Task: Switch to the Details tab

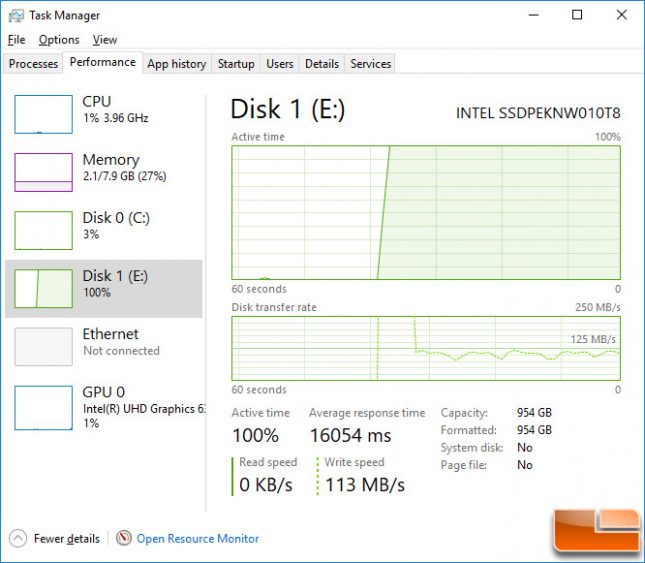Action: (322, 64)
